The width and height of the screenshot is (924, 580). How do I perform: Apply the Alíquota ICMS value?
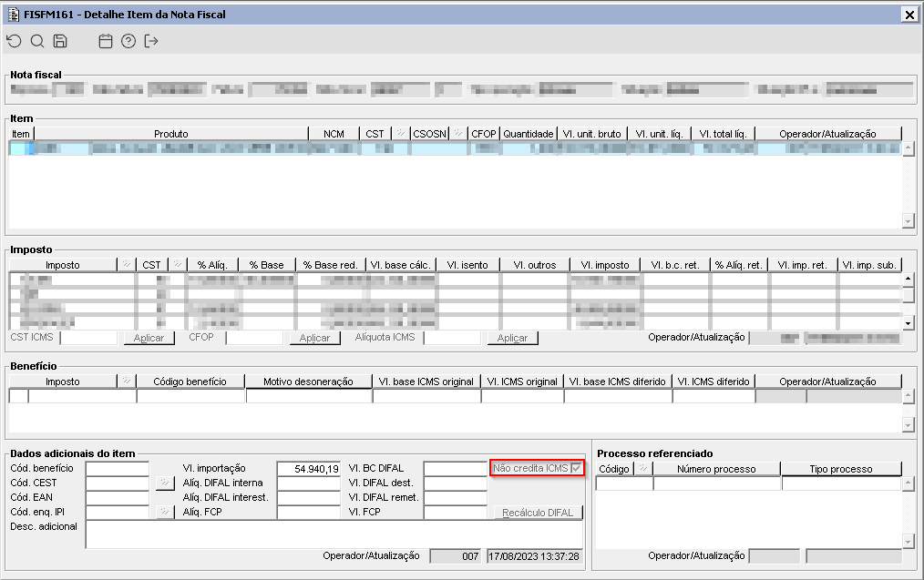(x=513, y=338)
